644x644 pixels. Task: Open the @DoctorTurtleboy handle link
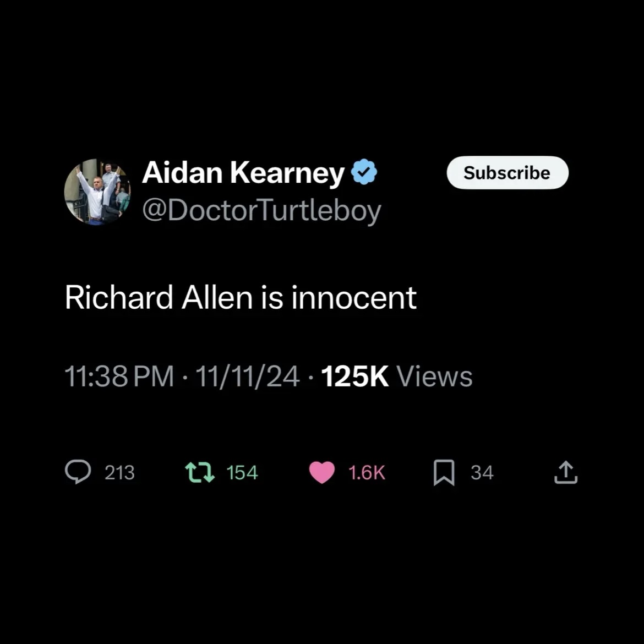coord(263,210)
